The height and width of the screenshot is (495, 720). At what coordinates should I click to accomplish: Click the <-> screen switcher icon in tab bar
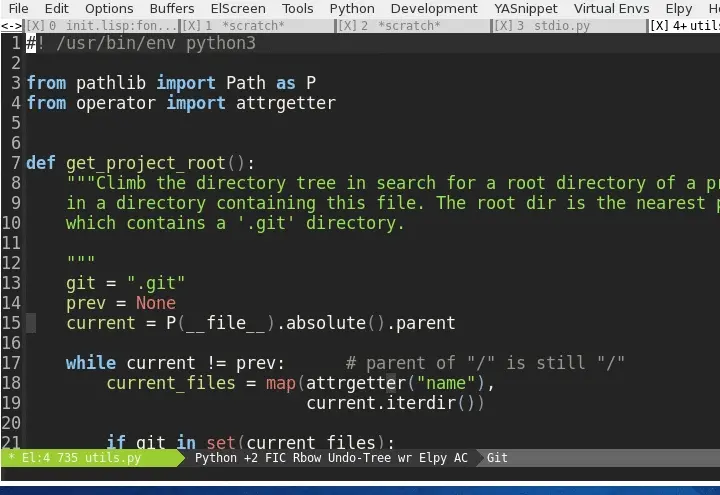pyautogui.click(x=11, y=26)
